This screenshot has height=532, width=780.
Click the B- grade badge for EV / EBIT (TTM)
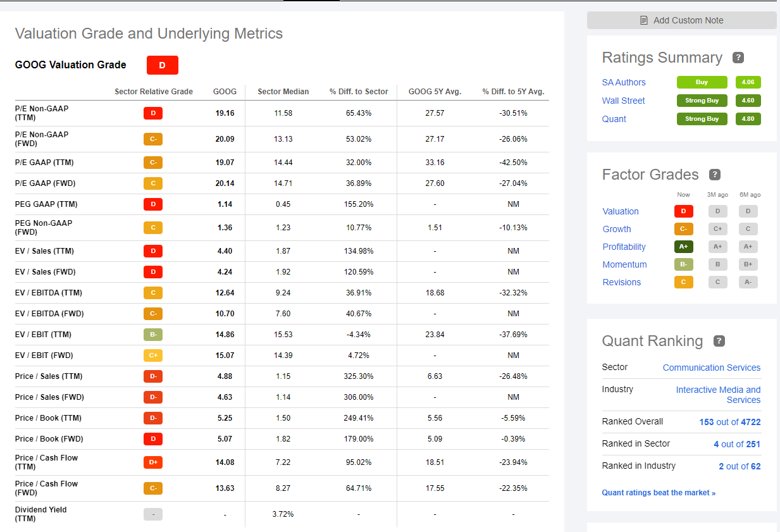153,335
